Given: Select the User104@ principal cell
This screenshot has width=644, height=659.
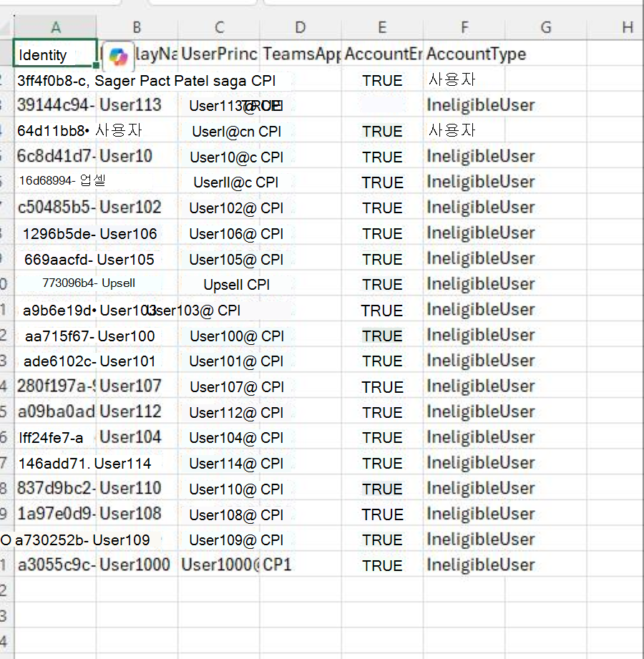Looking at the screenshot, I should click(x=219, y=438).
